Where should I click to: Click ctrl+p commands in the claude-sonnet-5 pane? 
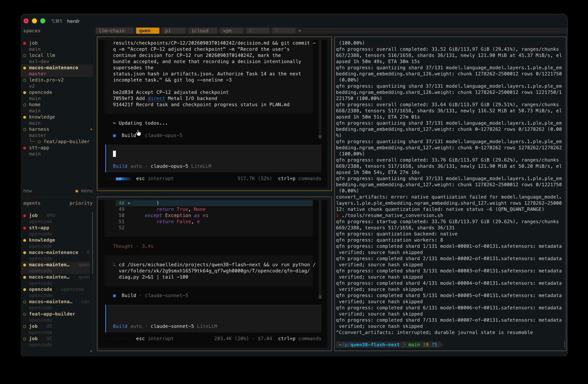click(x=300, y=338)
